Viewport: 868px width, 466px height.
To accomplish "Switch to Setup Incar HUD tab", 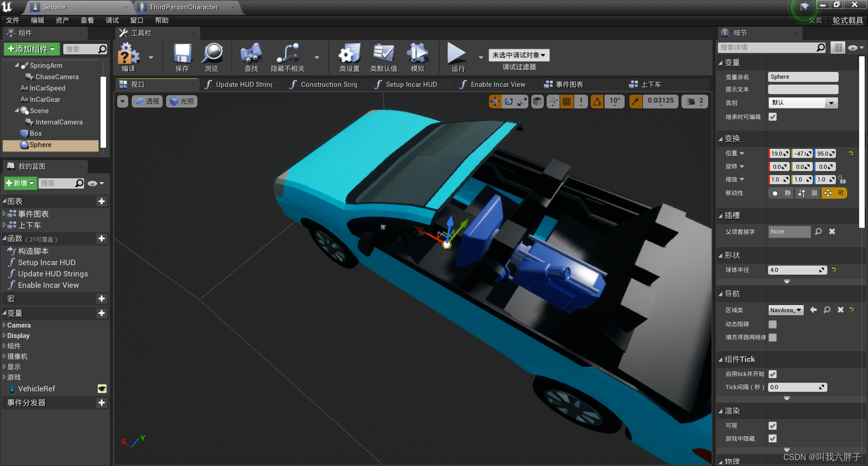I will 411,85.
